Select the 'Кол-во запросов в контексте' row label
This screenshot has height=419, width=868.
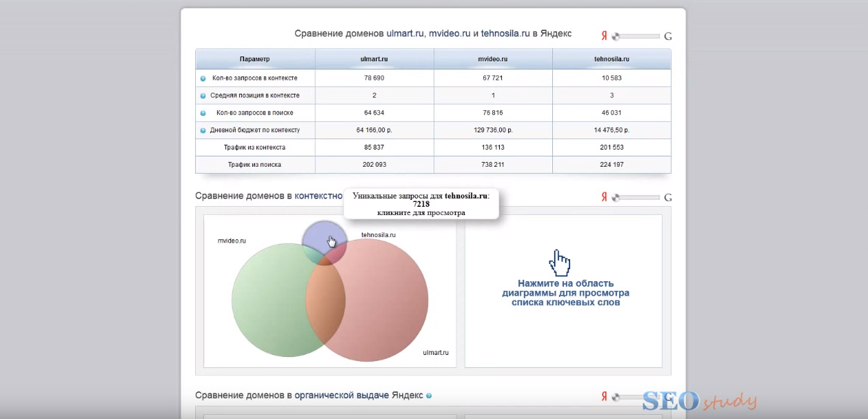click(x=254, y=79)
